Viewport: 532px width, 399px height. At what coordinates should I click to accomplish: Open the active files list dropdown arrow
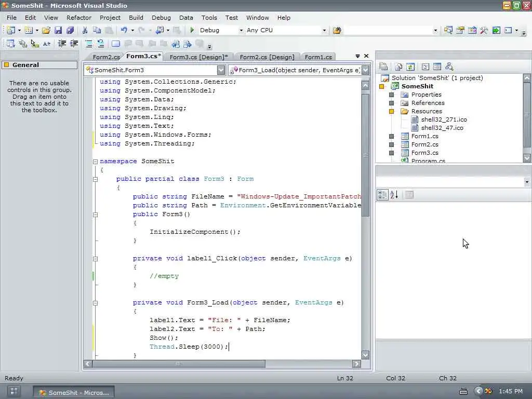(357, 56)
